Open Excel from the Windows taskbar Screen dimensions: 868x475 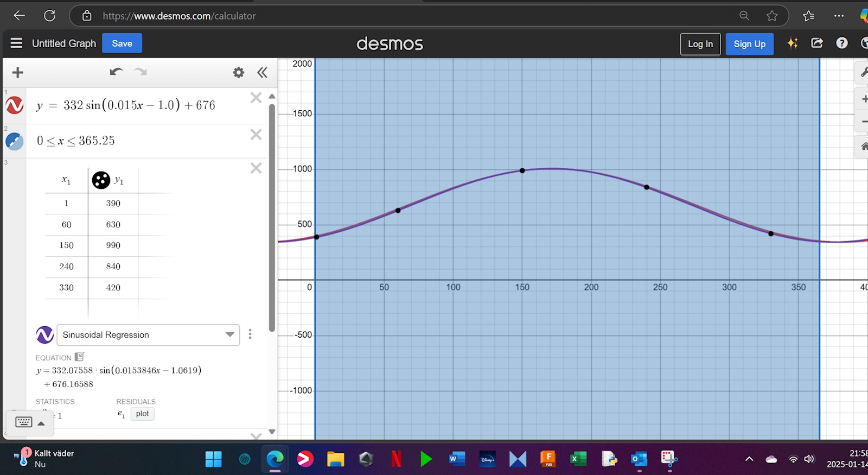[x=578, y=459]
